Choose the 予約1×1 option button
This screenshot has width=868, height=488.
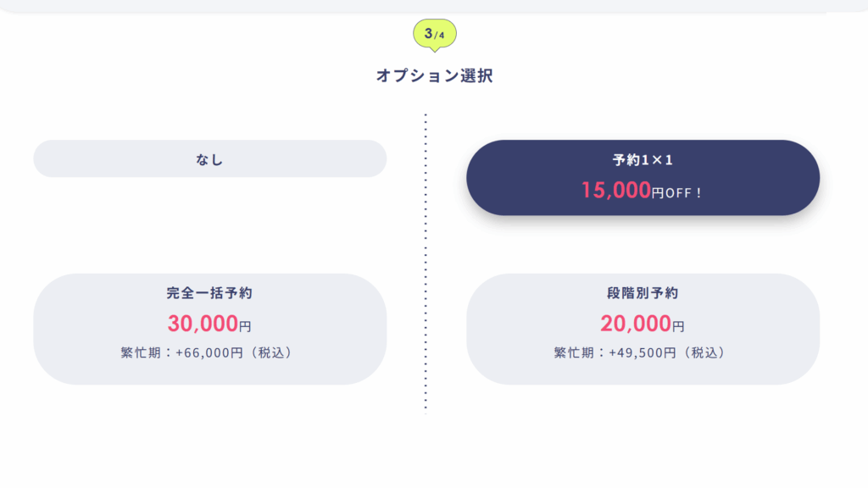(643, 177)
